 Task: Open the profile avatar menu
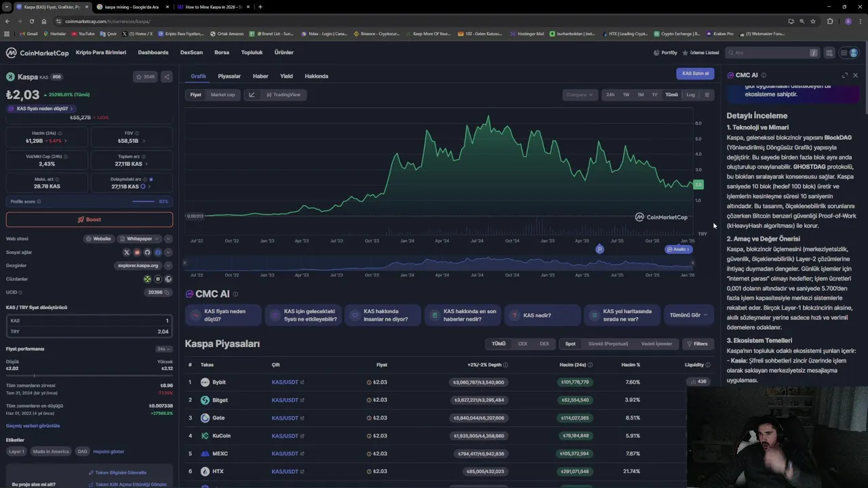(854, 53)
